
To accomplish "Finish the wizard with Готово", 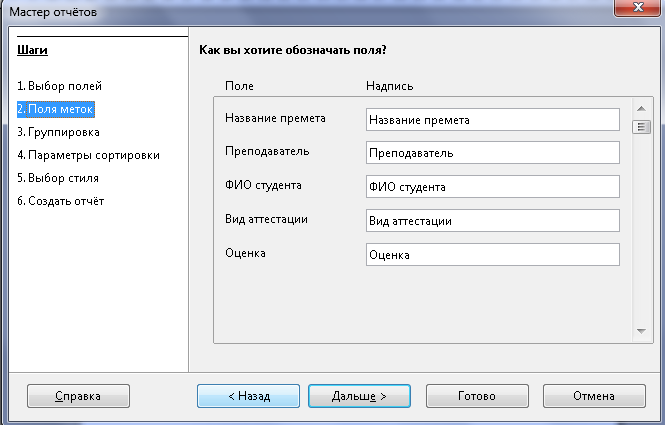I will (477, 396).
